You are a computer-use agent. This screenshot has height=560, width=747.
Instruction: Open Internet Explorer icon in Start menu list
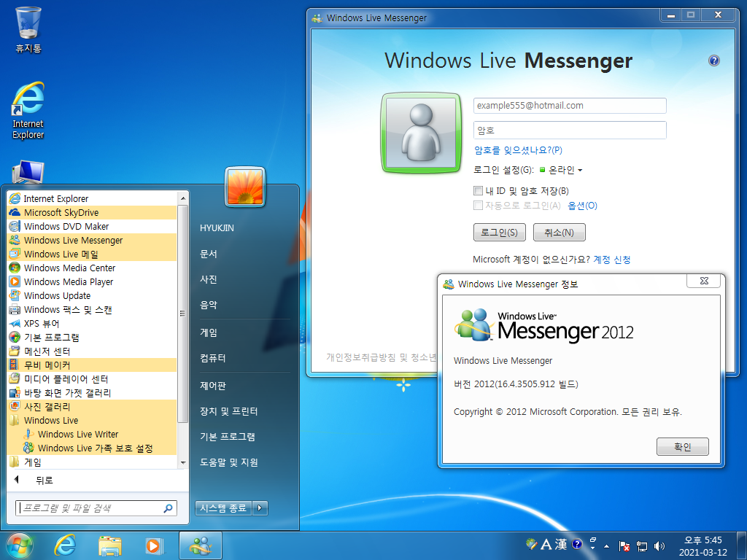pyautogui.click(x=93, y=198)
